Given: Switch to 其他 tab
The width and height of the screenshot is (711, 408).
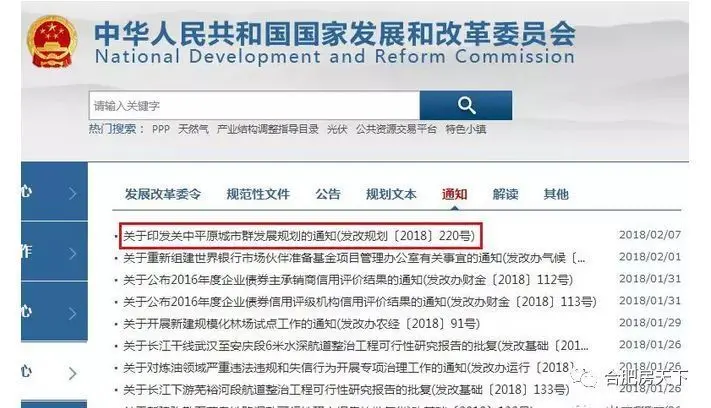Looking at the screenshot, I should (x=556, y=194).
